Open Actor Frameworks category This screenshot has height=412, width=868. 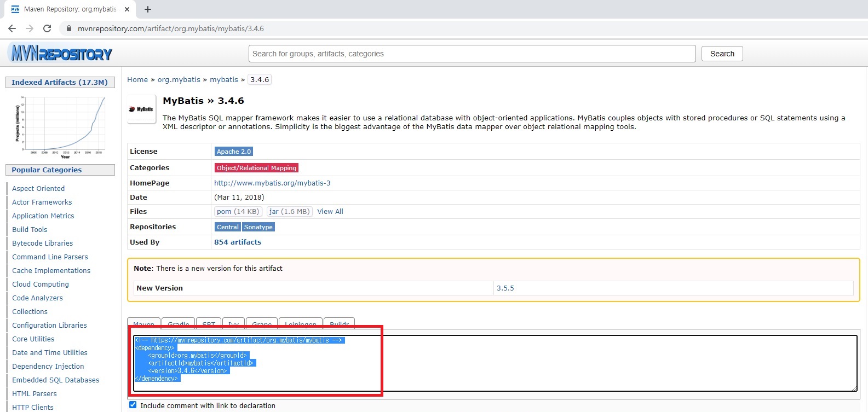click(42, 202)
